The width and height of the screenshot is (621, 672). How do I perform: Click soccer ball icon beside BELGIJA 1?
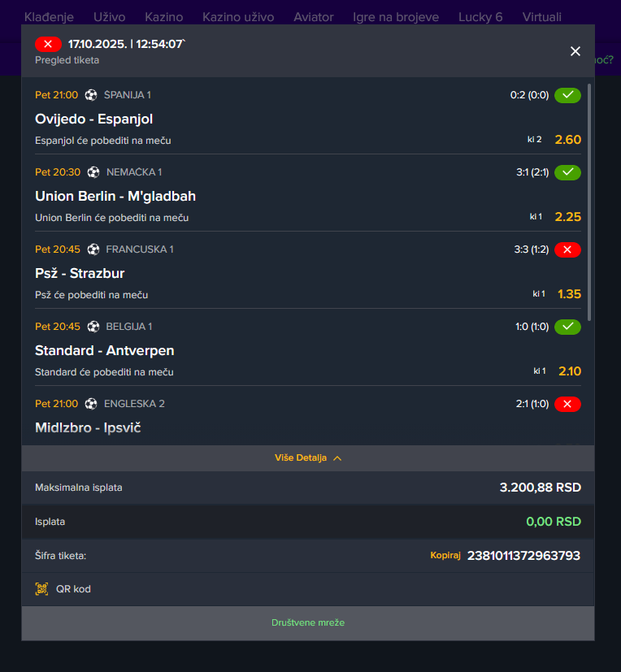tap(93, 327)
